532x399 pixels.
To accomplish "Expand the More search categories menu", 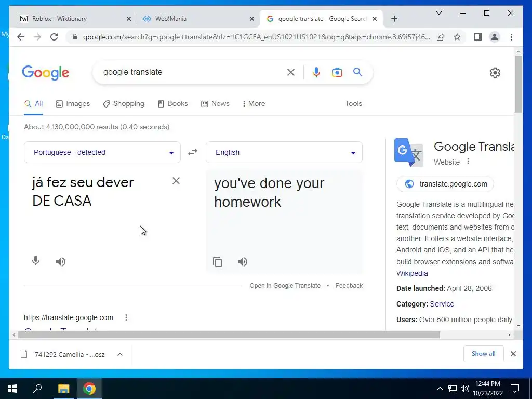I will [x=254, y=104].
